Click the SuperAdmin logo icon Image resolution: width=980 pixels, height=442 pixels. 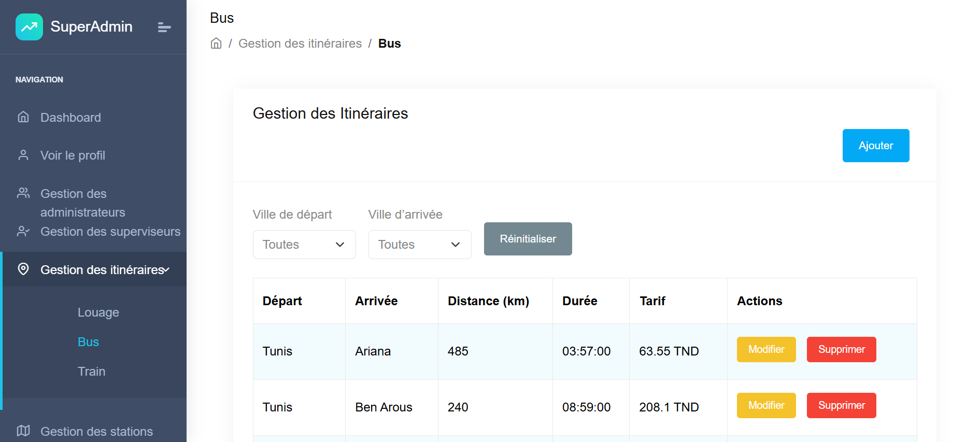click(x=30, y=27)
